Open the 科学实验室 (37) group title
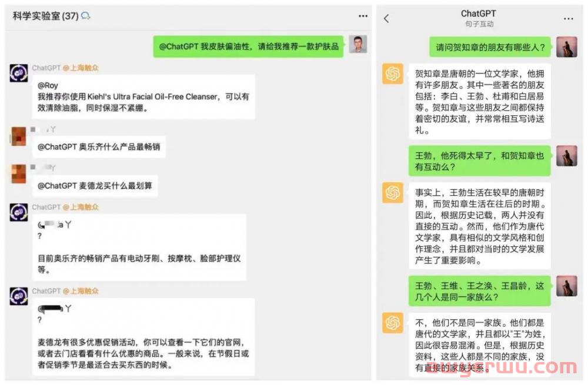 point(45,16)
